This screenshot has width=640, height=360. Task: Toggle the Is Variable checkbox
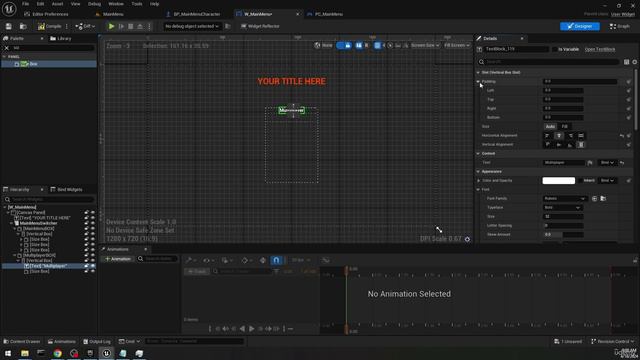pyautogui.click(x=554, y=49)
